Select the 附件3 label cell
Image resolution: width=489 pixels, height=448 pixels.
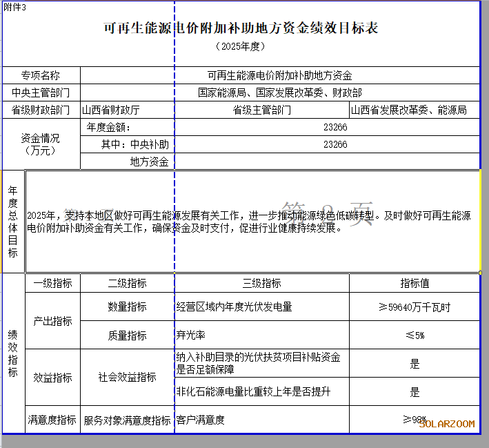point(14,7)
